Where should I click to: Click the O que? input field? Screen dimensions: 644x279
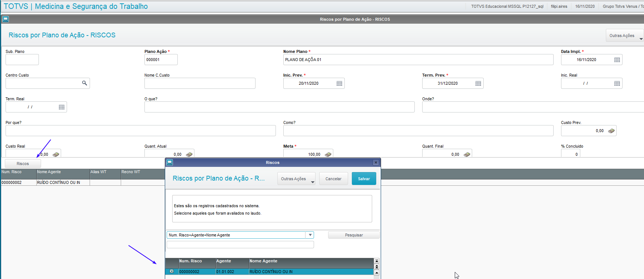(280, 107)
